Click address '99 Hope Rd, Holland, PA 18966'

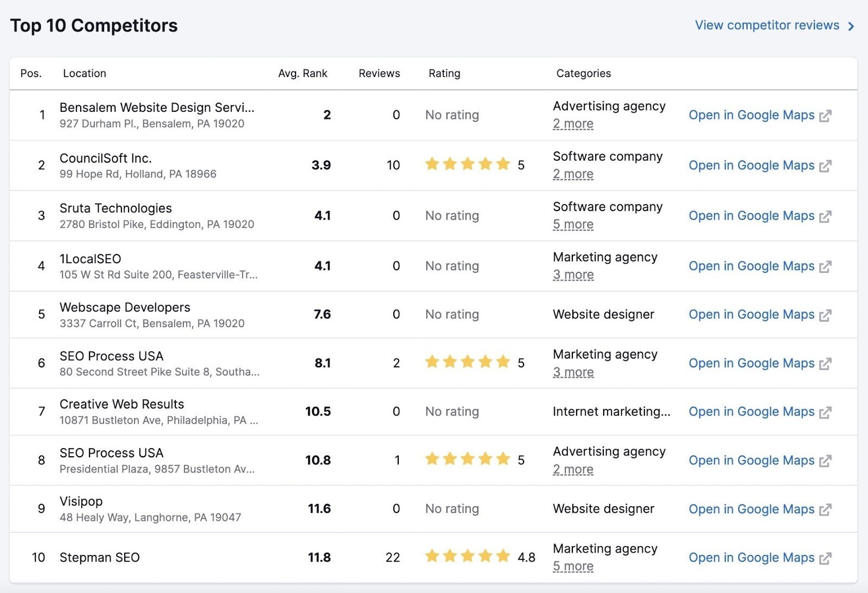click(138, 174)
